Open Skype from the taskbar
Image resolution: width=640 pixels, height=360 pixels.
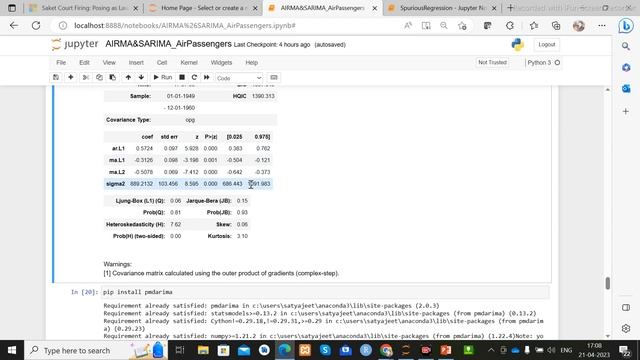[325, 350]
